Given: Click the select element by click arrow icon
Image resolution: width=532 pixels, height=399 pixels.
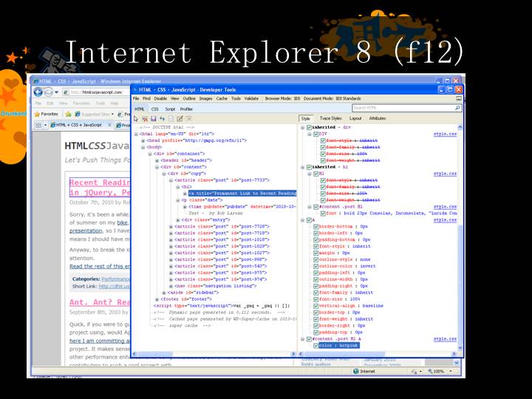Looking at the screenshot, I should 137,118.
